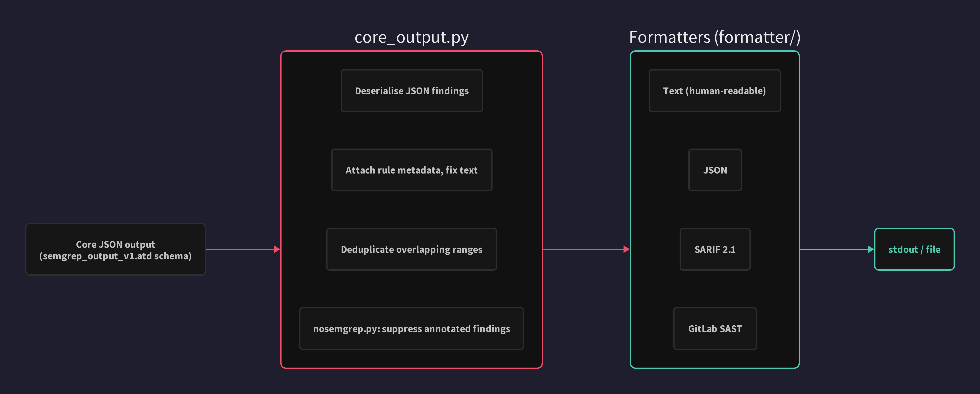Click the nosemgrep.py filename text

coord(345,329)
